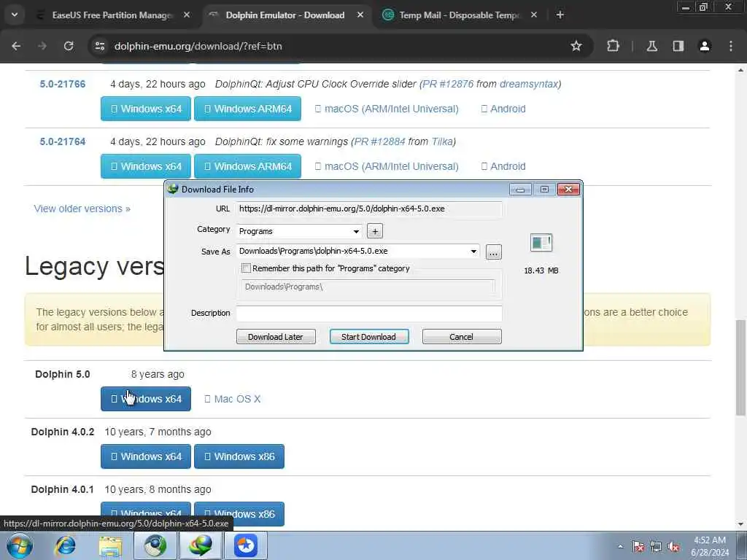Click the address bar URL text
747x560 pixels.
pyautogui.click(x=198, y=46)
